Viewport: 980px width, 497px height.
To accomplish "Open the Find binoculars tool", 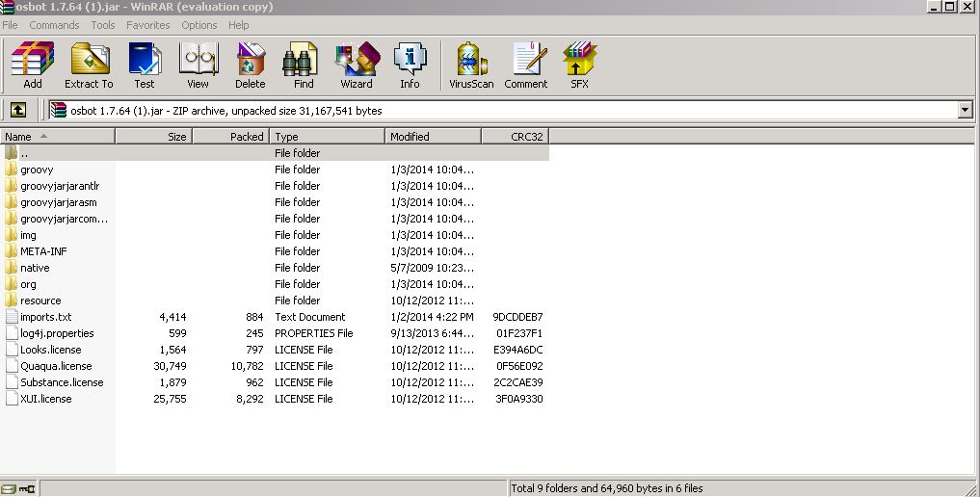I will pos(304,65).
